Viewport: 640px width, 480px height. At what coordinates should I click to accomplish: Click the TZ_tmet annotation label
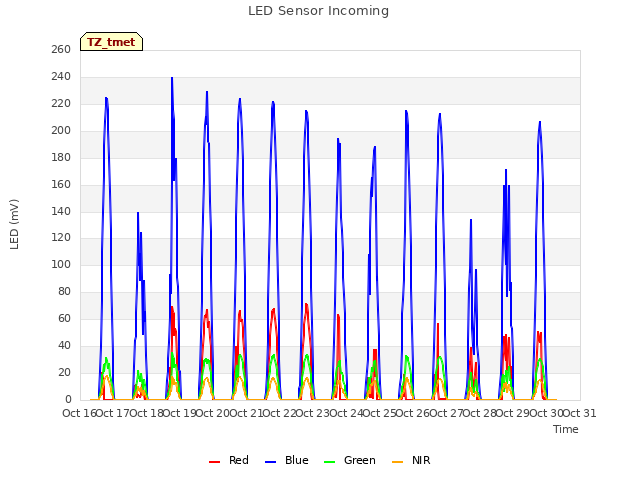[x=111, y=42]
